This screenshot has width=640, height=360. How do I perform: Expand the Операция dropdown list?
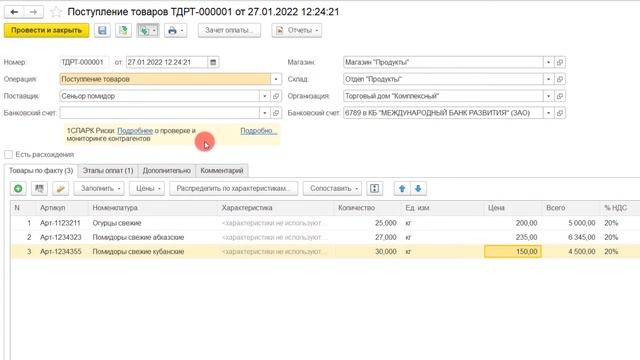pyautogui.click(x=276, y=79)
